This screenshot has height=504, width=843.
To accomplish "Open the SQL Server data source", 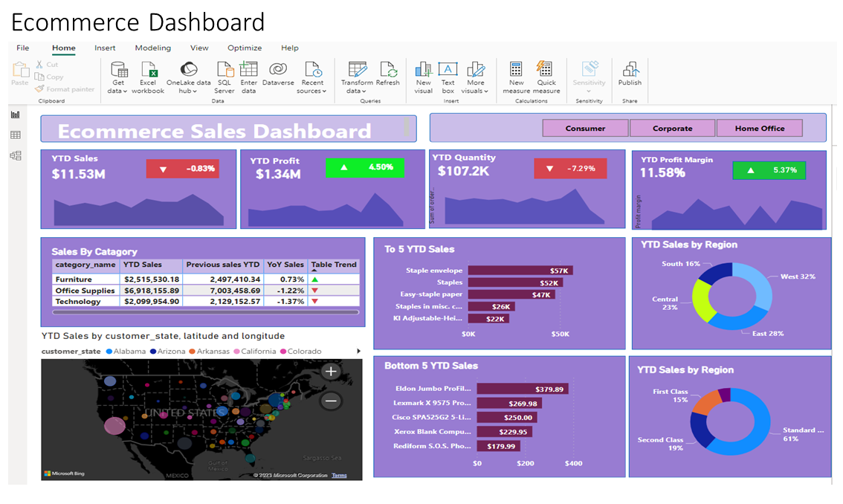I will pyautogui.click(x=225, y=71).
